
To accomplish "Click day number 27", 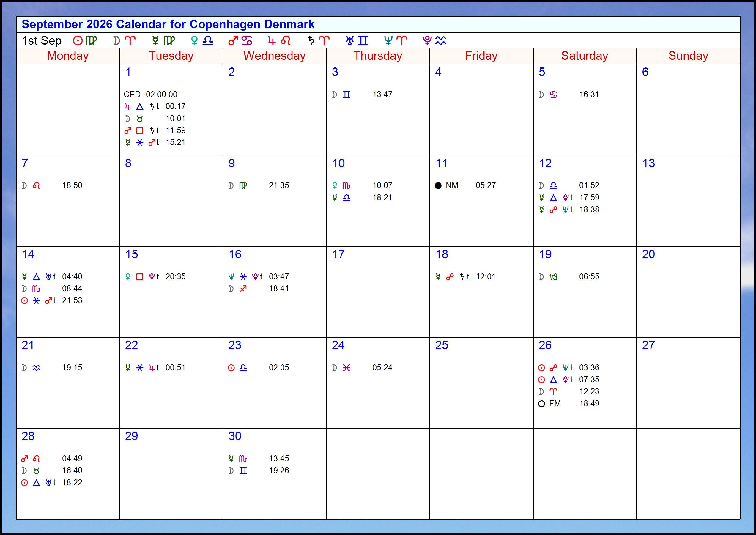I will [x=648, y=345].
